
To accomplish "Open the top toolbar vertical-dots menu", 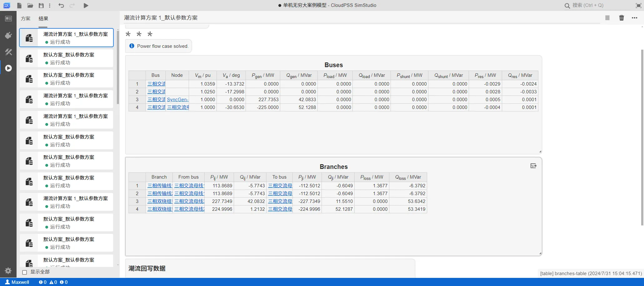I will [50, 5].
